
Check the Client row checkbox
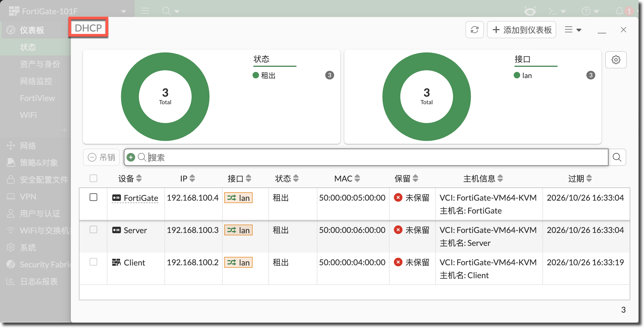(x=93, y=262)
